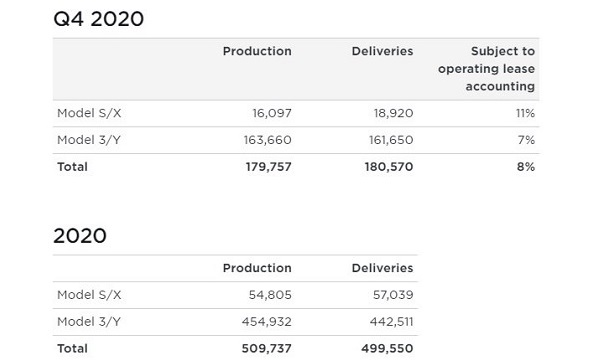Click the 2020 annual table heading
The width and height of the screenshot is (599, 363).
click(80, 236)
